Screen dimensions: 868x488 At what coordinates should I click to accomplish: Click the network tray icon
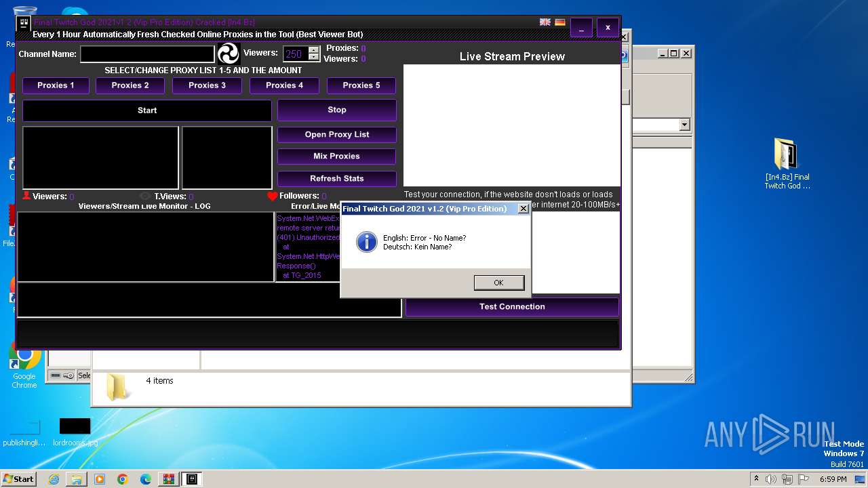788,479
